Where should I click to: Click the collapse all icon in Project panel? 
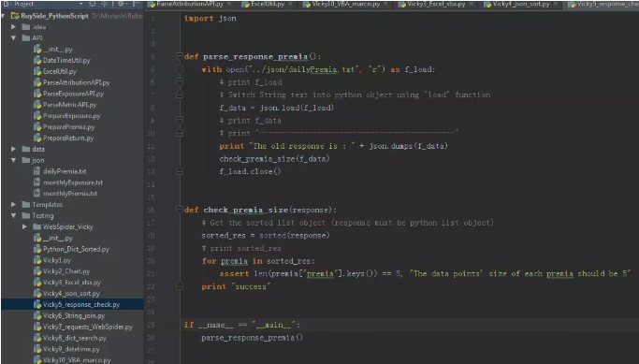(105, 4)
